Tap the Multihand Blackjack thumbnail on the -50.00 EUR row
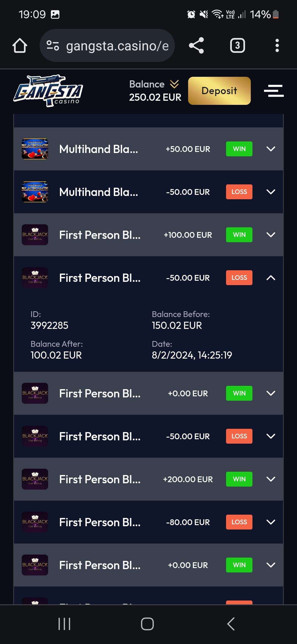This screenshot has width=297, height=644. [x=35, y=192]
